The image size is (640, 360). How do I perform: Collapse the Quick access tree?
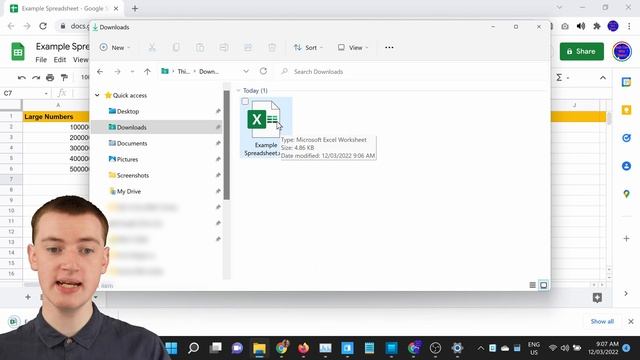click(x=97, y=95)
